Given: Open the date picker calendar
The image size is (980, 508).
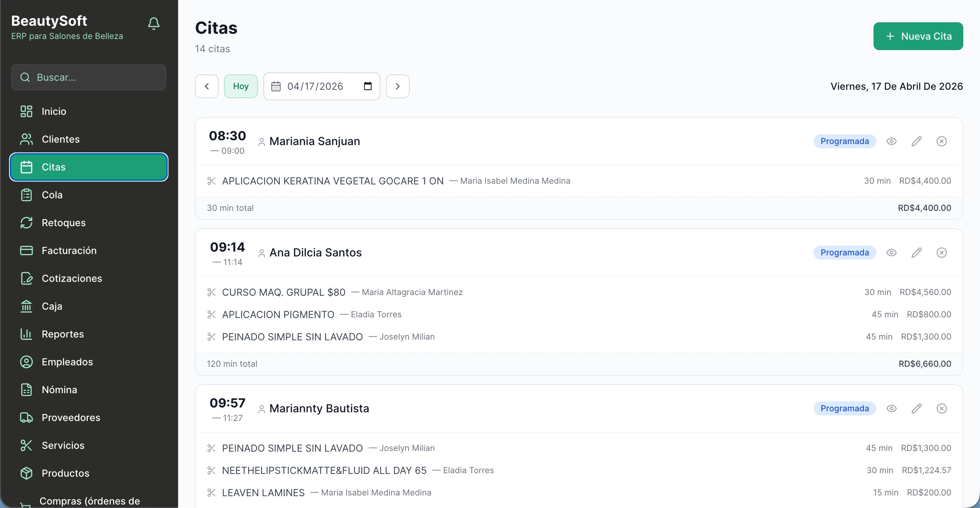Looking at the screenshot, I should (367, 86).
